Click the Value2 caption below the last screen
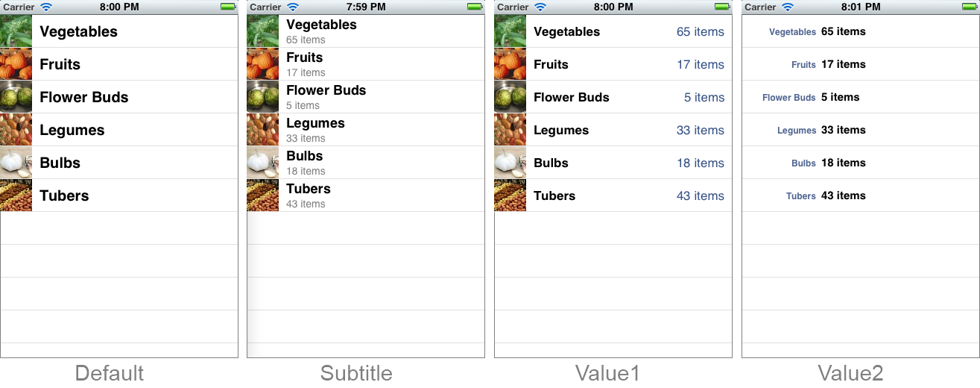Image resolution: width=980 pixels, height=388 pixels. pyautogui.click(x=850, y=373)
